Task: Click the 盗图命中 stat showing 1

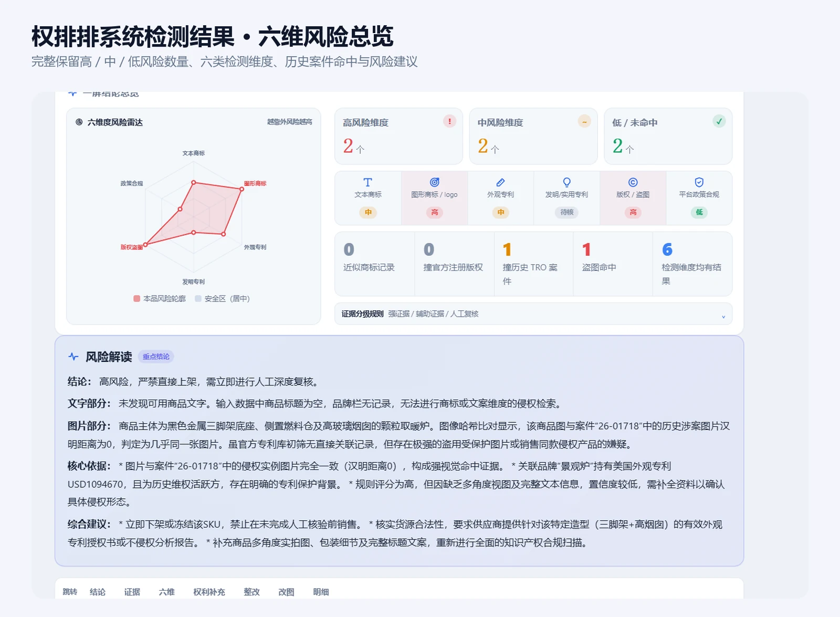Action: 613,264
